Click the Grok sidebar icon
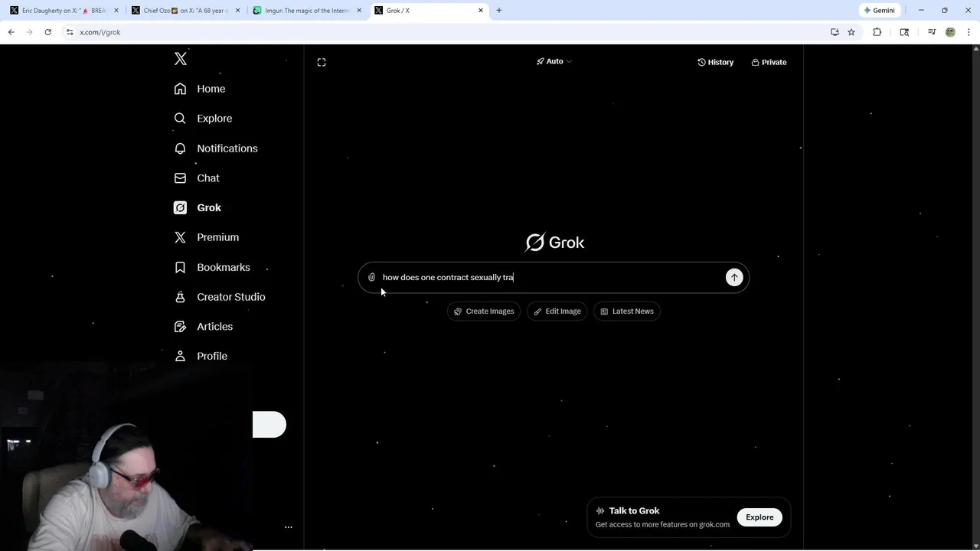 [x=180, y=207]
